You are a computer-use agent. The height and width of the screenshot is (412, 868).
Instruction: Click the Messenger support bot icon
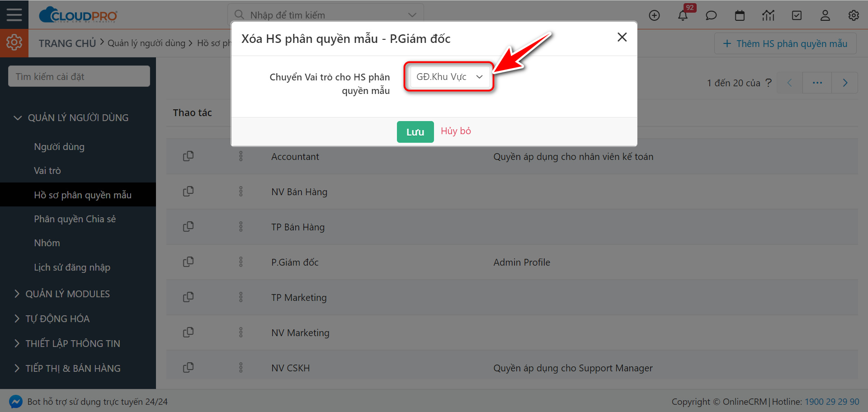16,402
